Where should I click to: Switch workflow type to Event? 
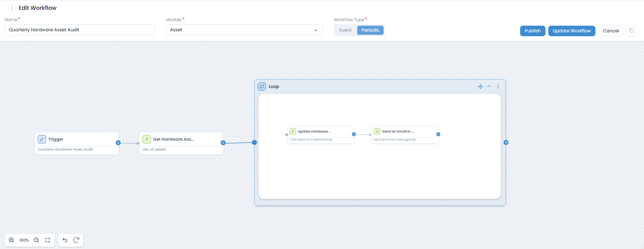(x=345, y=30)
